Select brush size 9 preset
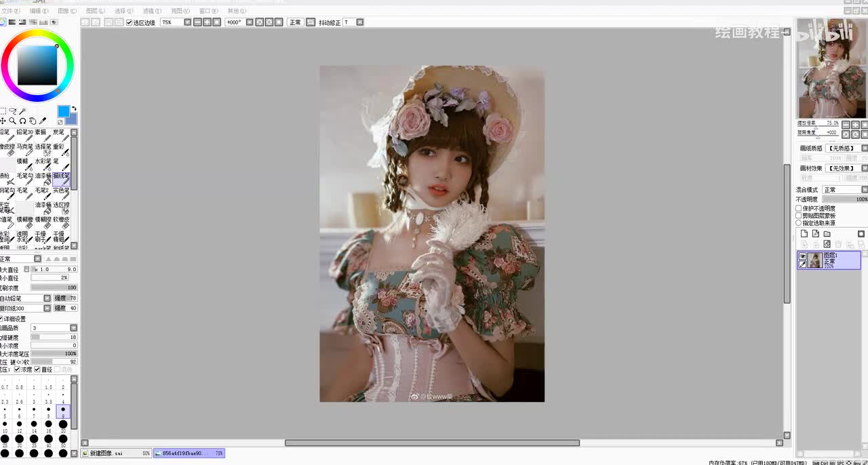 pyautogui.click(x=63, y=410)
